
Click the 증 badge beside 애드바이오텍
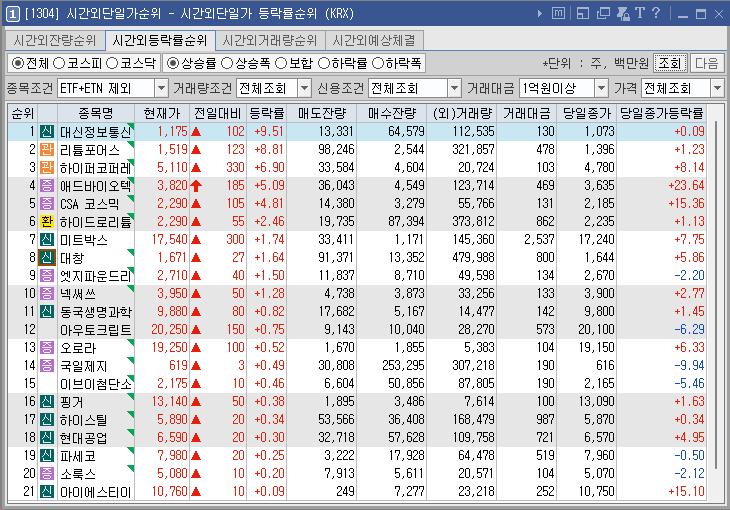47,185
